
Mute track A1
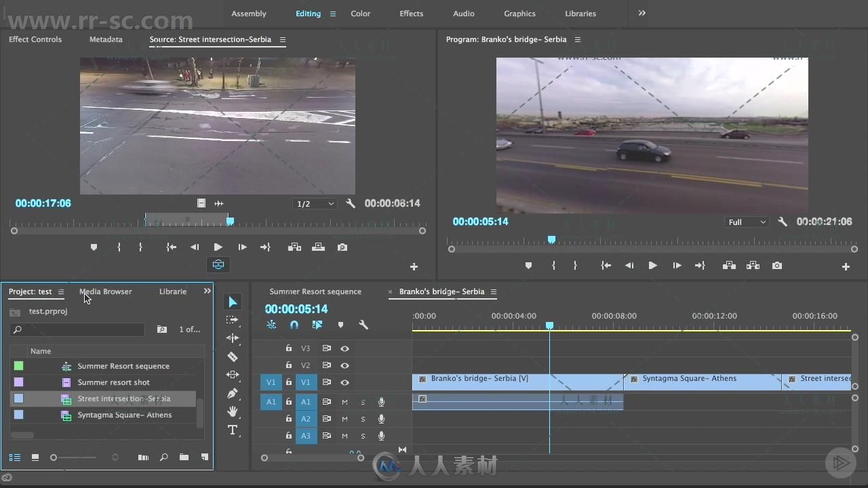(x=344, y=402)
